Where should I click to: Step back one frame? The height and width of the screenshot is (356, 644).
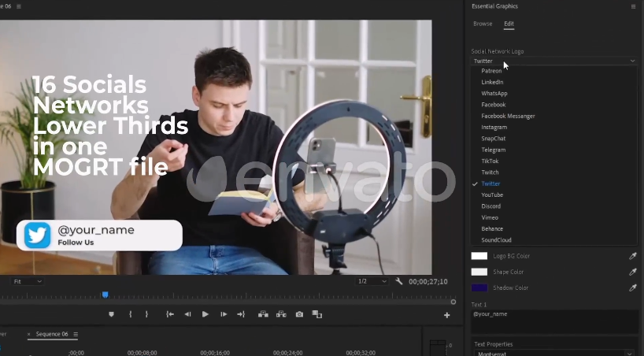[187, 314]
